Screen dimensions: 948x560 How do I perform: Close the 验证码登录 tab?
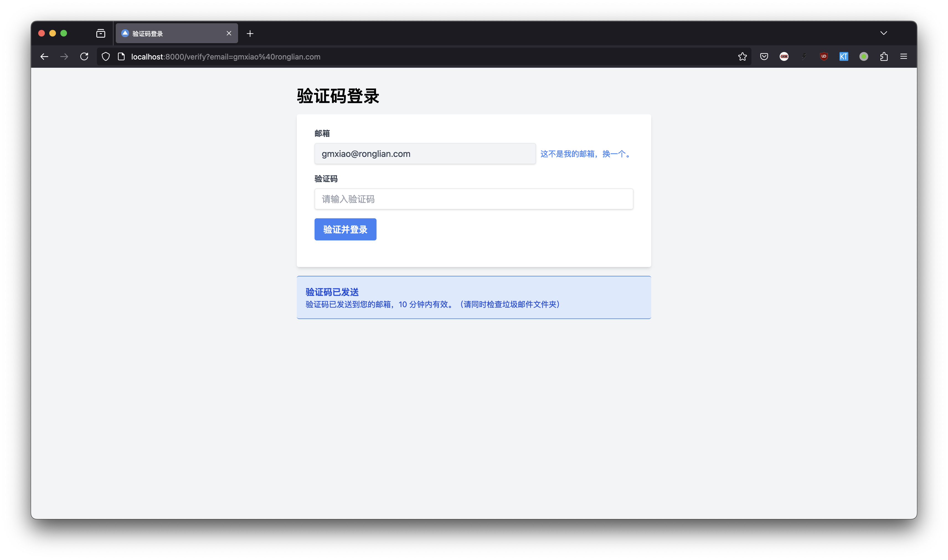coord(229,33)
